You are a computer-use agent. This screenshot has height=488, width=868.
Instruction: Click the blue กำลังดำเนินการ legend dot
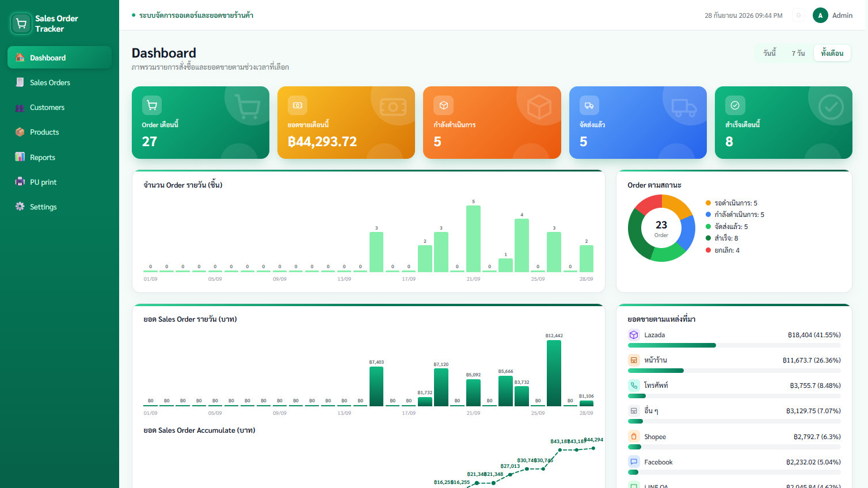[x=708, y=215]
